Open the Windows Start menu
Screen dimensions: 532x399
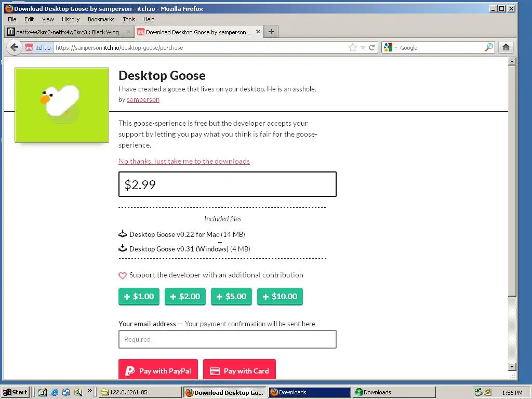[16, 392]
